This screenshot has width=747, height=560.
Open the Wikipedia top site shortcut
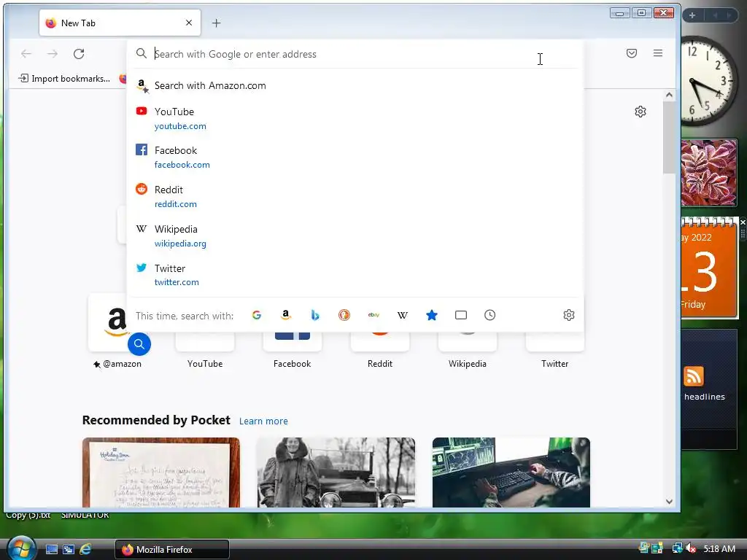(x=468, y=352)
